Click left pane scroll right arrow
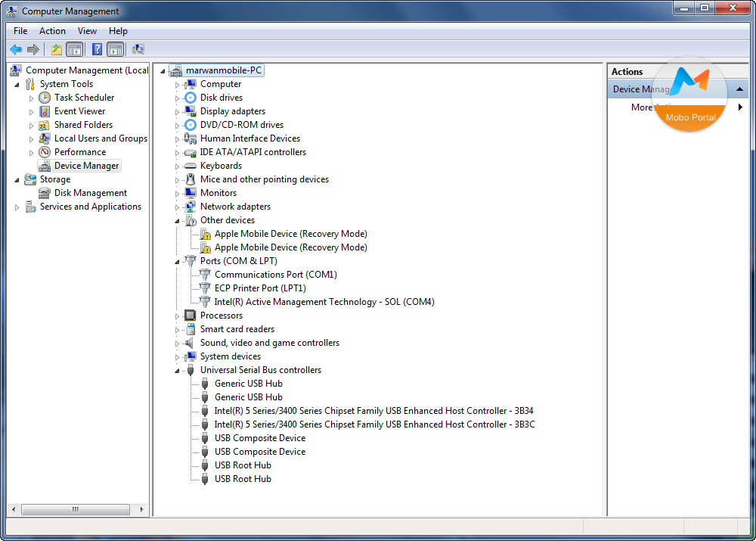The width and height of the screenshot is (756, 541). (141, 510)
